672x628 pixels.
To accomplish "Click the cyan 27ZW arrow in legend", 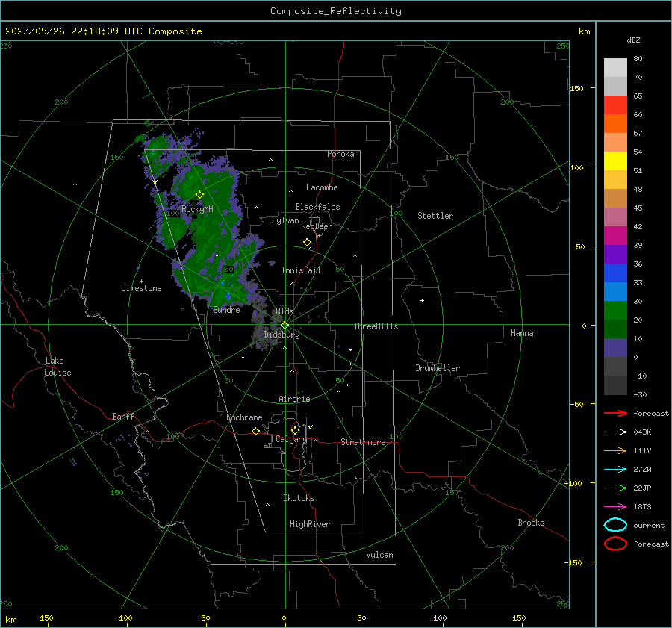I will click(x=615, y=470).
